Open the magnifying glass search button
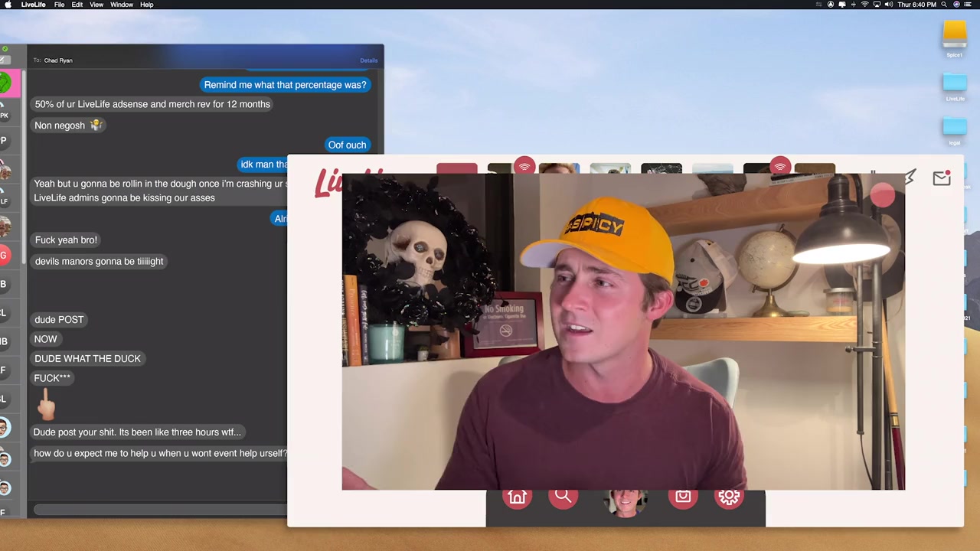Viewport: 980px width, 551px height. [563, 497]
